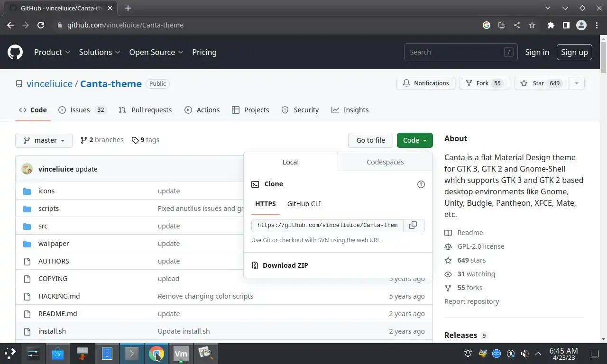The height and width of the screenshot is (364, 607).
Task: Open the Security tab
Action: pyautogui.click(x=300, y=110)
